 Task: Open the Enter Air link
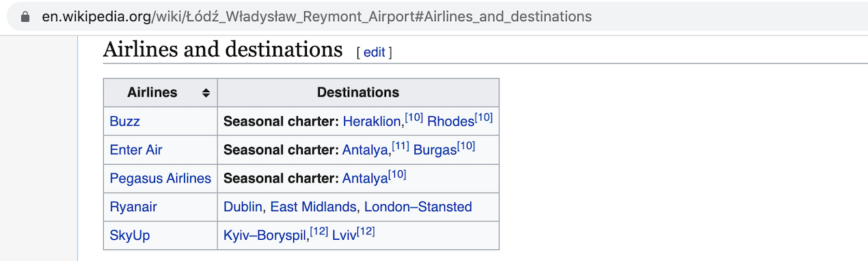[136, 150]
